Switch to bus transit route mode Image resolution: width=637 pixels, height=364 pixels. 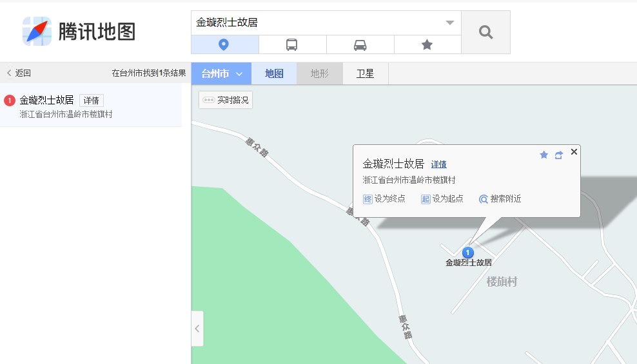tap(292, 44)
